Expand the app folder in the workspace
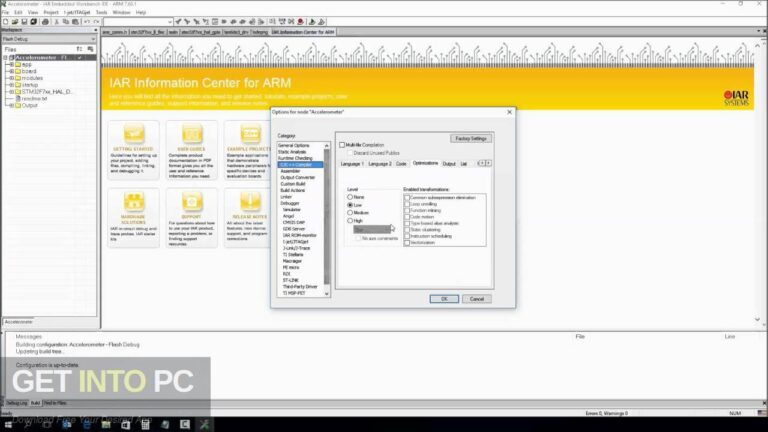 [x=12, y=65]
